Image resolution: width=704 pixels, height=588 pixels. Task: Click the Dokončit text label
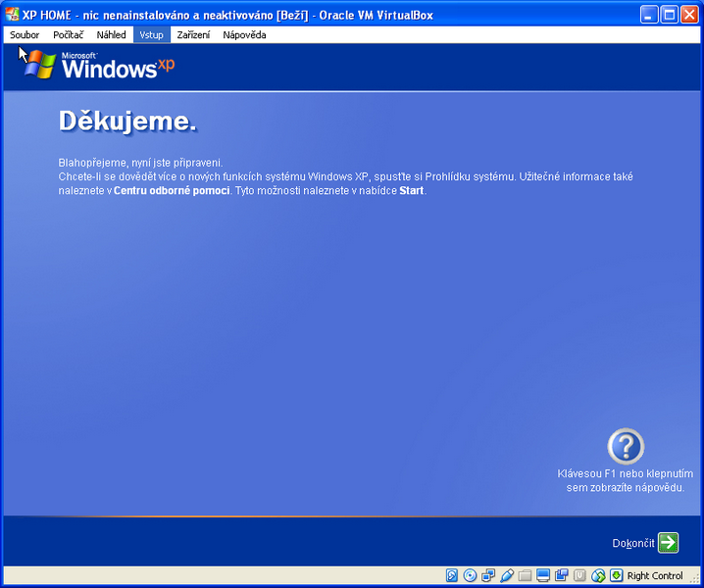pyautogui.click(x=633, y=543)
